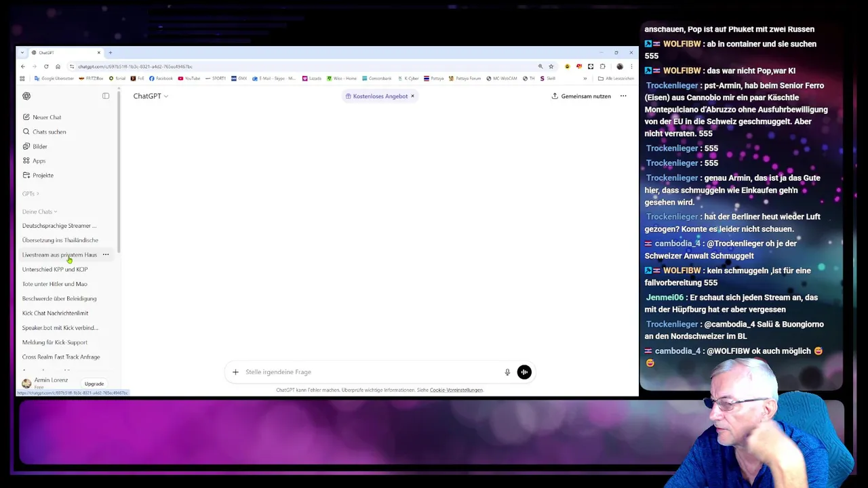Open Google Übersetzer bookmark
Image resolution: width=868 pixels, height=488 pixels.
(54, 79)
